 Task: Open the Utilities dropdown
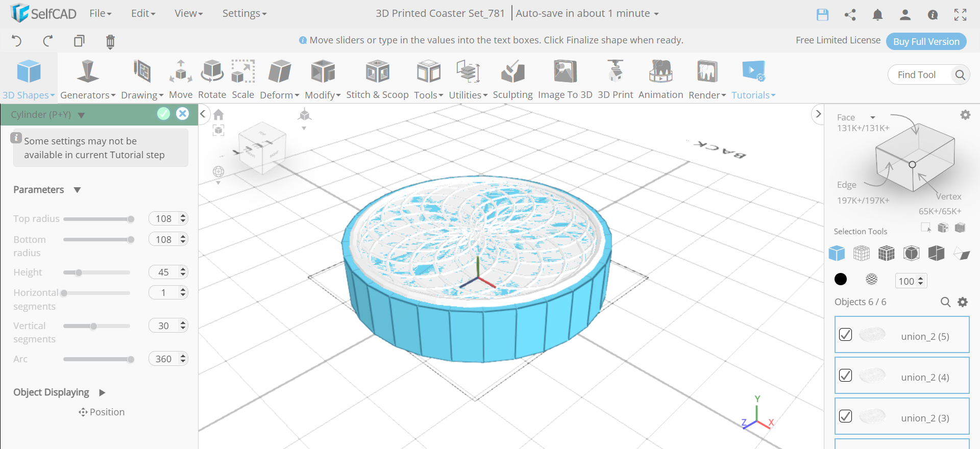tap(468, 80)
